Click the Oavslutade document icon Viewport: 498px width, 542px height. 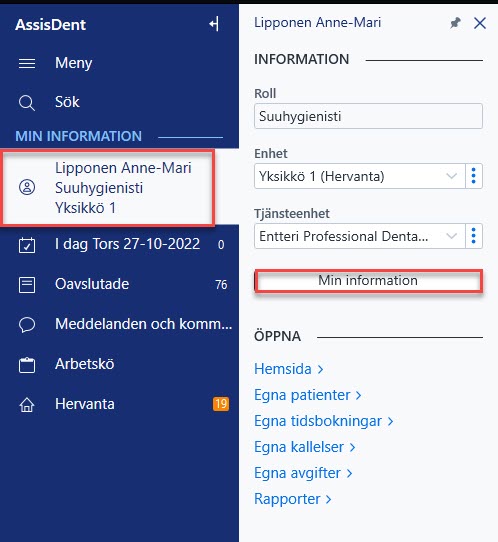pyautogui.click(x=27, y=285)
